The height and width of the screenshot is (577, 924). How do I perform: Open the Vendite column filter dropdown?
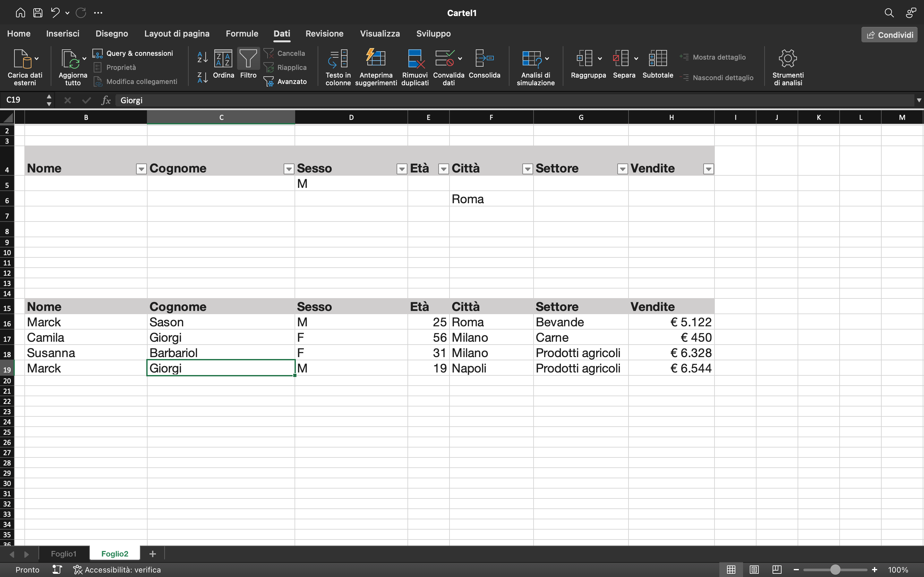(x=708, y=169)
